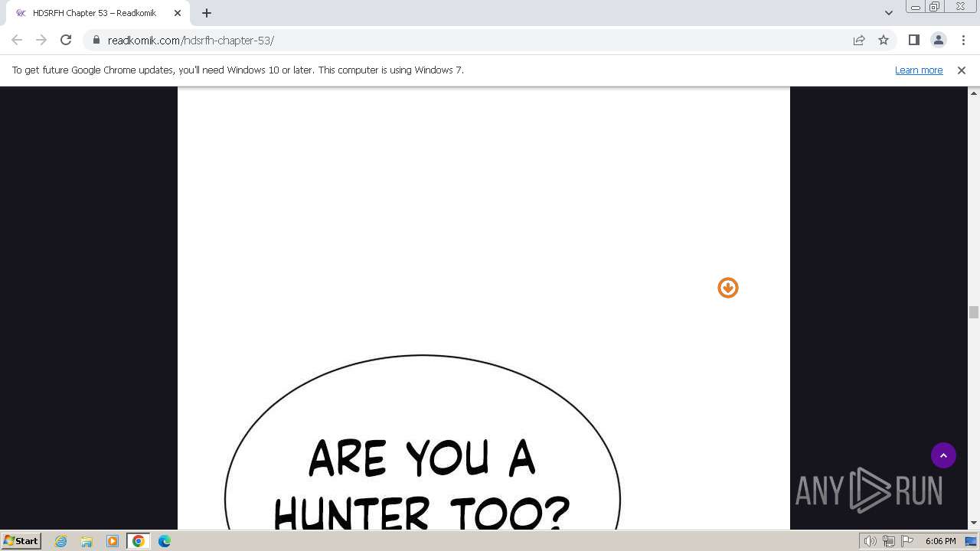Open the Learn more link
The height and width of the screenshot is (551, 980).
coord(919,70)
